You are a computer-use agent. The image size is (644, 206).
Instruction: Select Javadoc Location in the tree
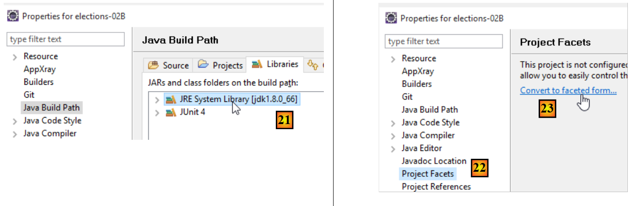point(434,161)
